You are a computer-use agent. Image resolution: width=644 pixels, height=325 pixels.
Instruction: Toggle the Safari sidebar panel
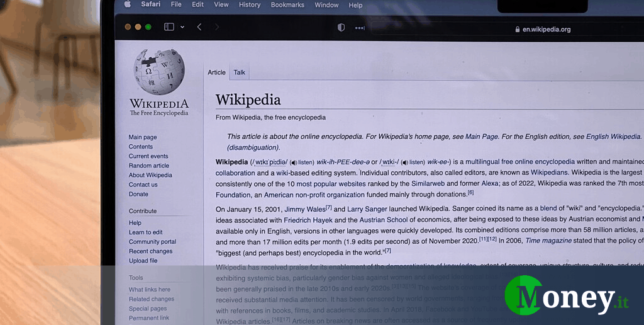[x=169, y=27]
